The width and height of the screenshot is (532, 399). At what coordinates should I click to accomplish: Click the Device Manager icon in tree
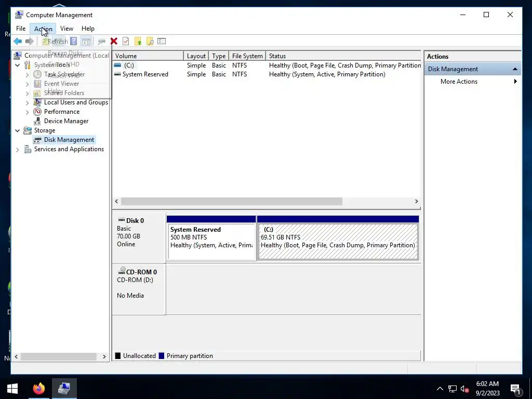pyautogui.click(x=37, y=121)
